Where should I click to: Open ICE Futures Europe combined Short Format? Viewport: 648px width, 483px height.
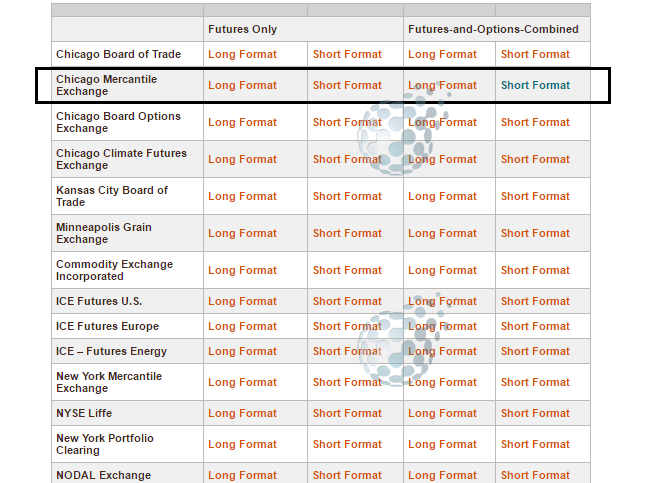[x=535, y=326]
